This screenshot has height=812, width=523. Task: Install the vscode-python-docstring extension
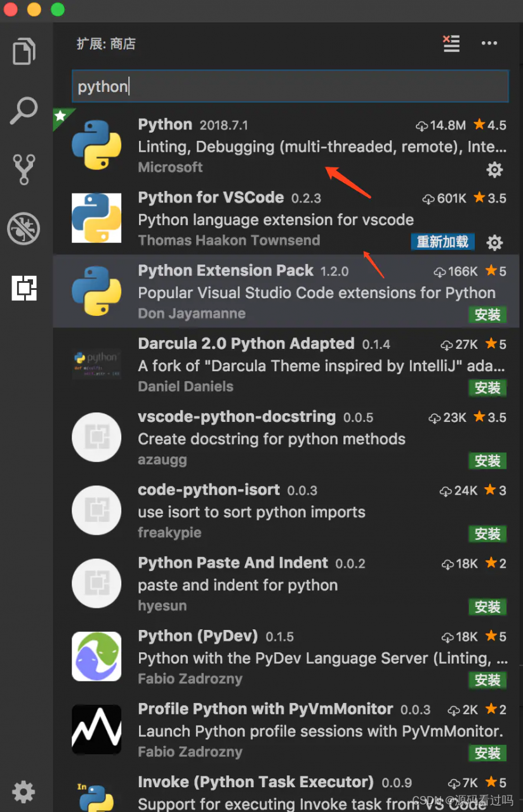pyautogui.click(x=487, y=461)
